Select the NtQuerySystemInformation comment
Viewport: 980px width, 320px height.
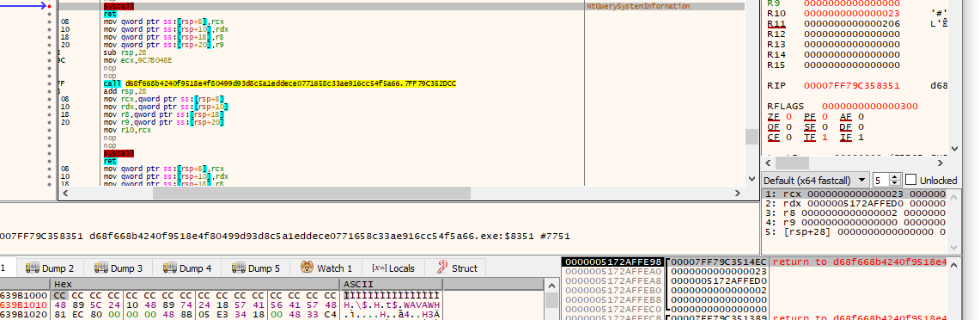638,6
